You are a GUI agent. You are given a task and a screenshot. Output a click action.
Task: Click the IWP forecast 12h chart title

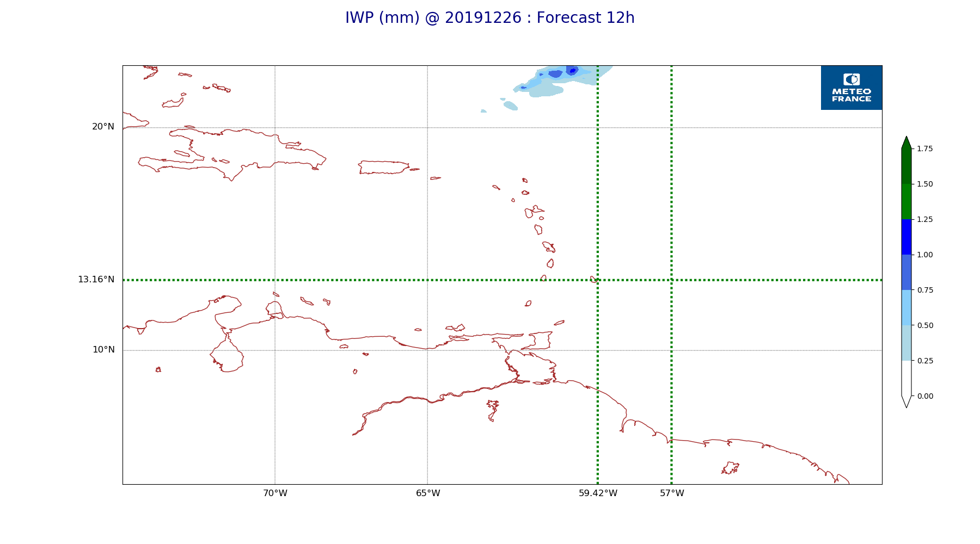click(489, 18)
